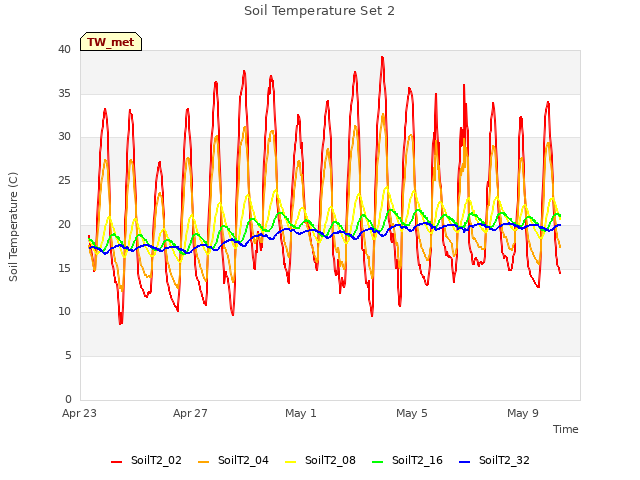Image resolution: width=640 pixels, height=480 pixels.
Task: Click the 10 y-axis tick label
Action: [x=64, y=312]
